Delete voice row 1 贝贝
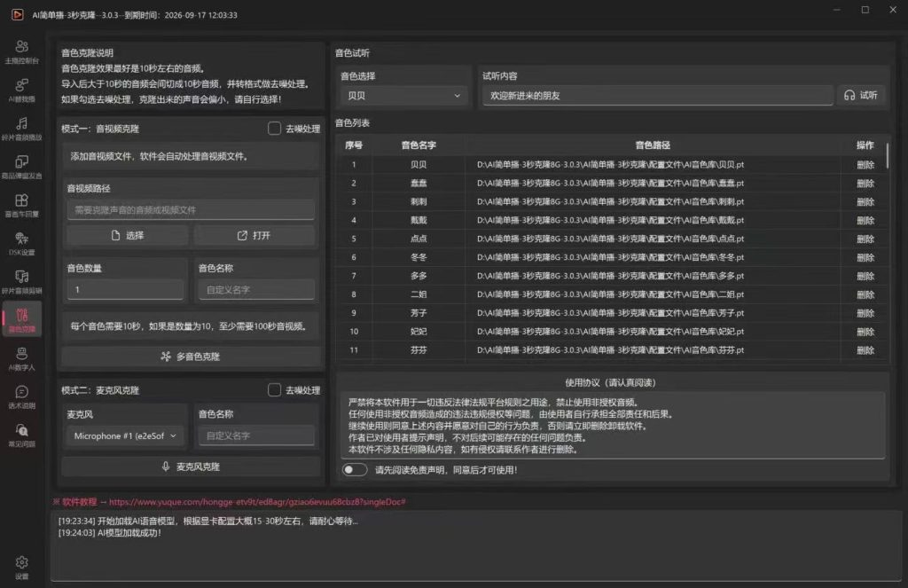Screen dimensions: 908x588 tap(865, 165)
